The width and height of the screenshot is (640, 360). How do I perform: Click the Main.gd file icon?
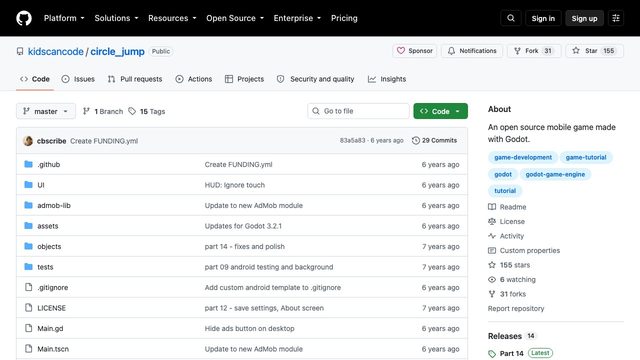(x=28, y=328)
